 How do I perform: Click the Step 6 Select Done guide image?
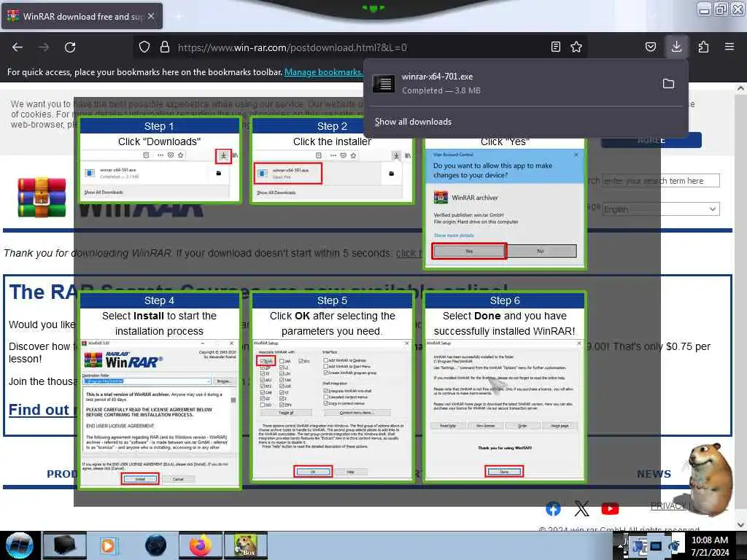[505, 388]
